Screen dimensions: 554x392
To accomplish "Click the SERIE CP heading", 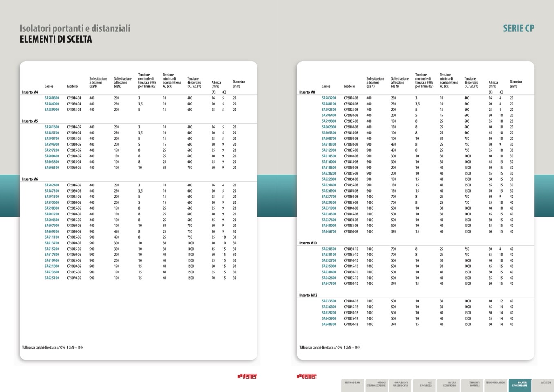I will (518, 28).
